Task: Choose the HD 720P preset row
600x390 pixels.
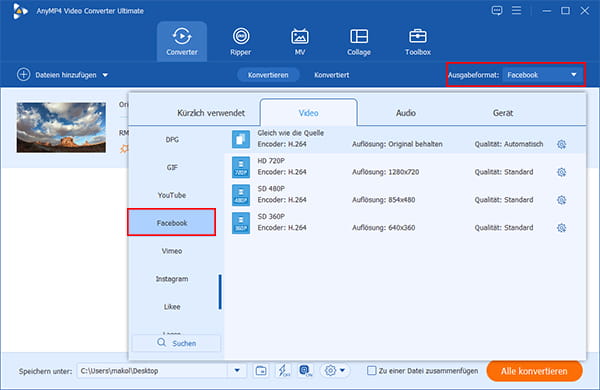Action: (x=405, y=167)
